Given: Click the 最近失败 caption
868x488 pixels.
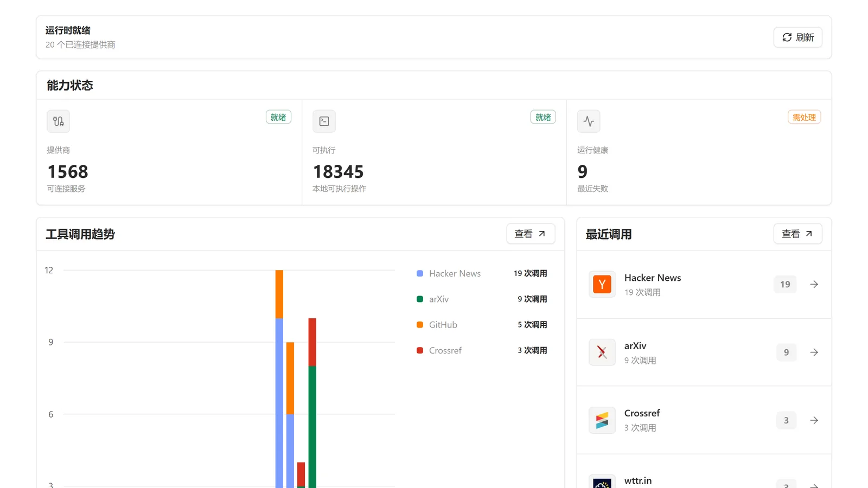Looking at the screenshot, I should (x=592, y=189).
